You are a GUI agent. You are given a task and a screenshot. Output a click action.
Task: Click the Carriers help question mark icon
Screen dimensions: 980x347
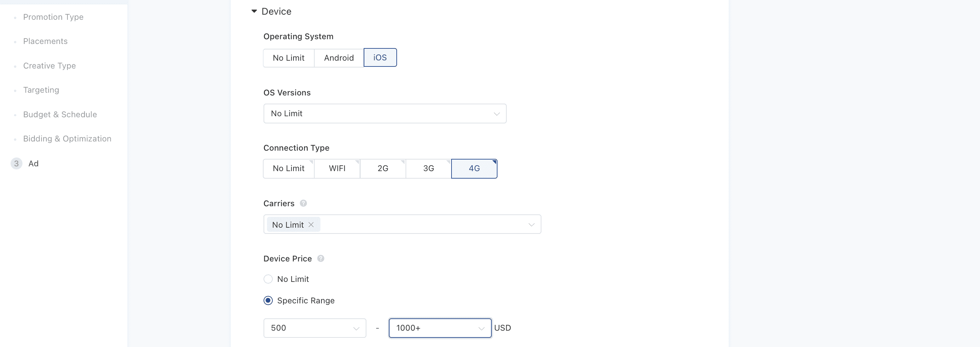point(303,203)
